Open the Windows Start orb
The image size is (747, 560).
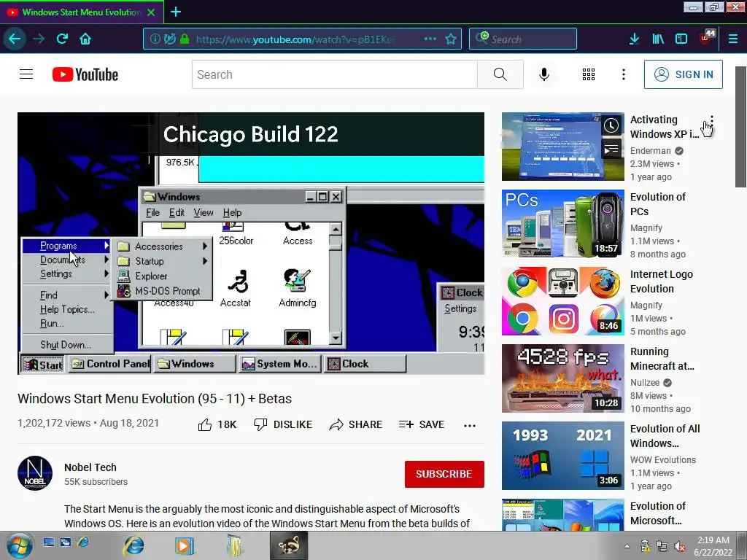point(19,545)
